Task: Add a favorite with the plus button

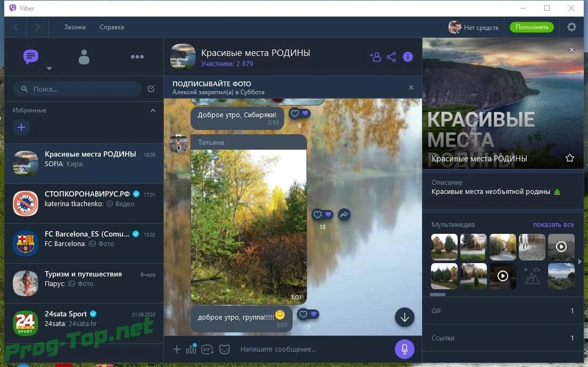Action: pos(21,127)
